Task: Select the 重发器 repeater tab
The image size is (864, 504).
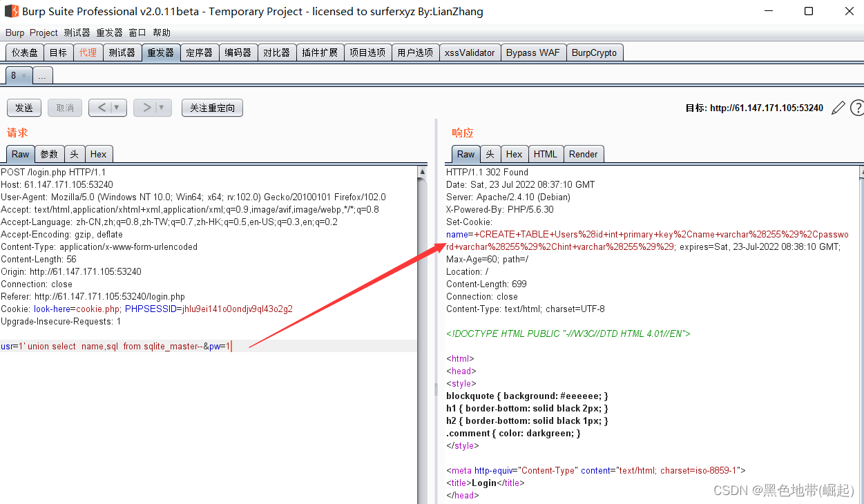Action: click(160, 52)
